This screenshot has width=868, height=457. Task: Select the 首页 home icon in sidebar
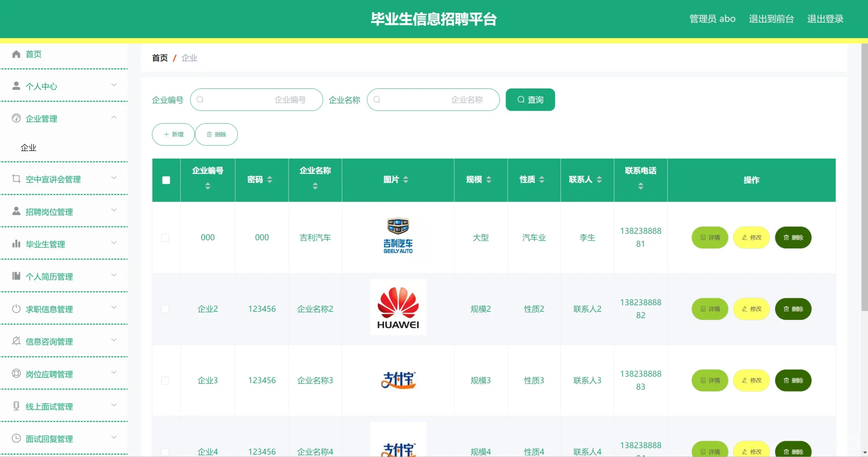16,54
